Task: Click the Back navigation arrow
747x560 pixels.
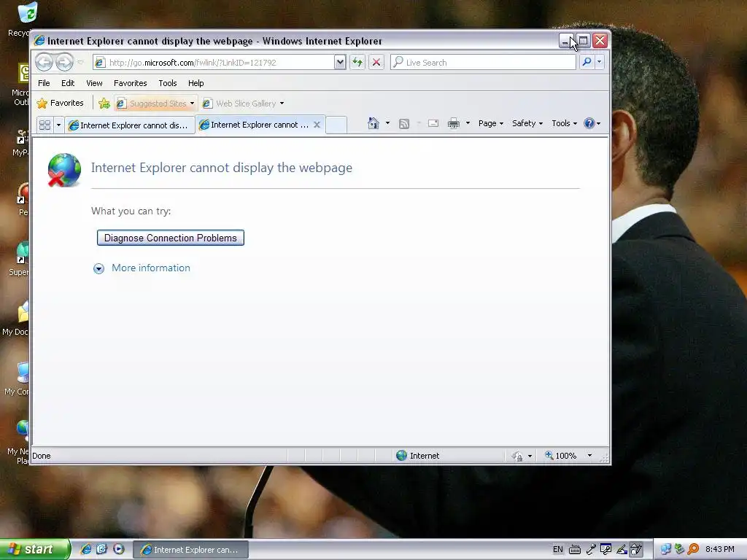Action: [x=44, y=62]
